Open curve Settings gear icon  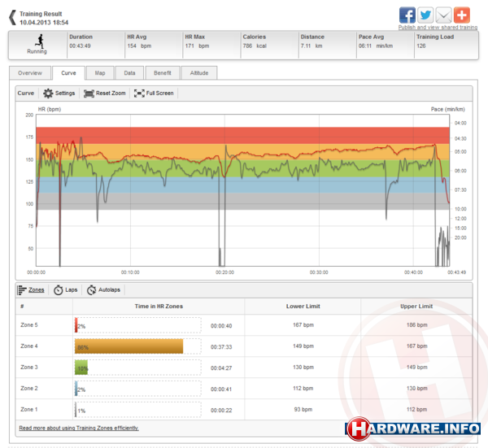pos(48,93)
